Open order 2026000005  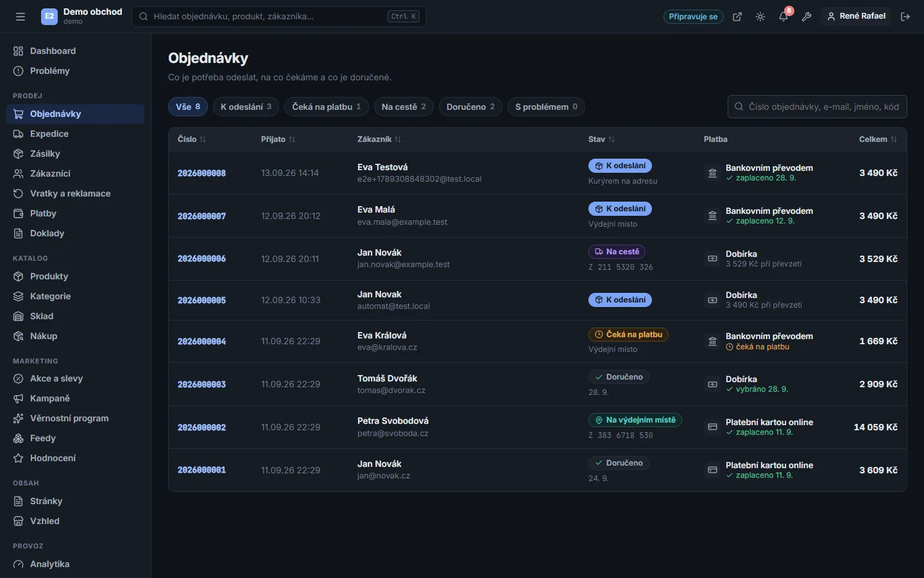201,301
